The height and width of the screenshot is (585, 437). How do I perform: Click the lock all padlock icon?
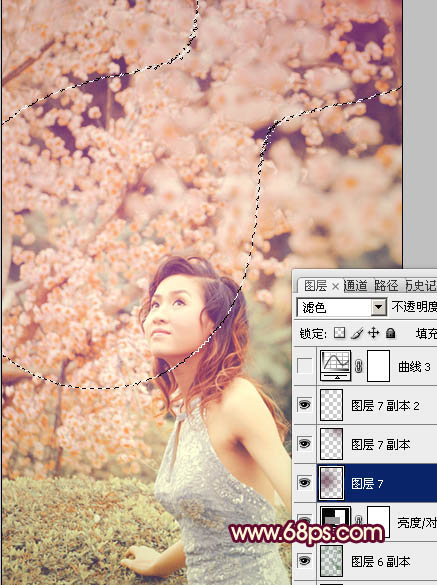point(391,333)
